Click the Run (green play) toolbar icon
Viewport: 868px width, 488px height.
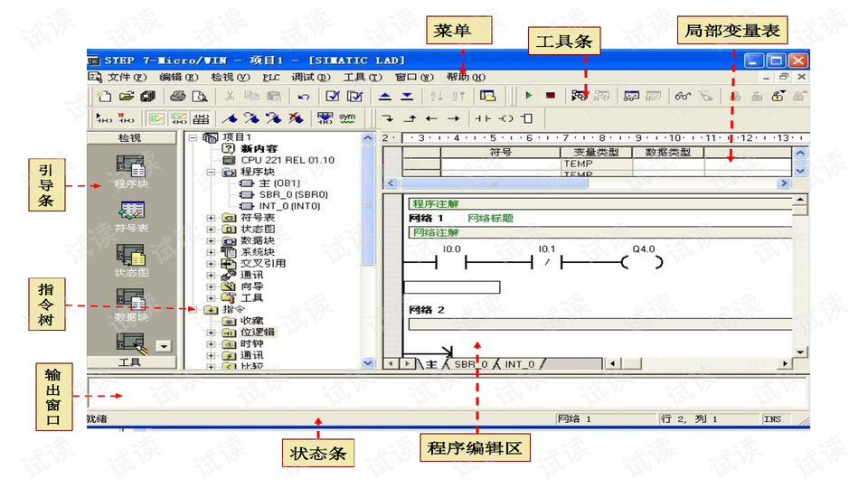point(529,96)
